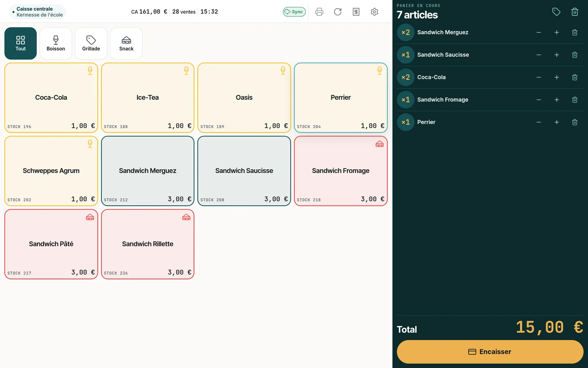The image size is (588, 368).
Task: Delete Sandwich Merguez line from cart
Action: tap(575, 32)
